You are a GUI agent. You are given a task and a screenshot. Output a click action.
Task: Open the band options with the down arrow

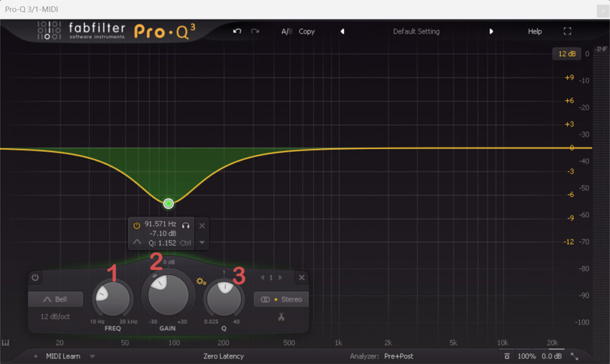tap(201, 242)
